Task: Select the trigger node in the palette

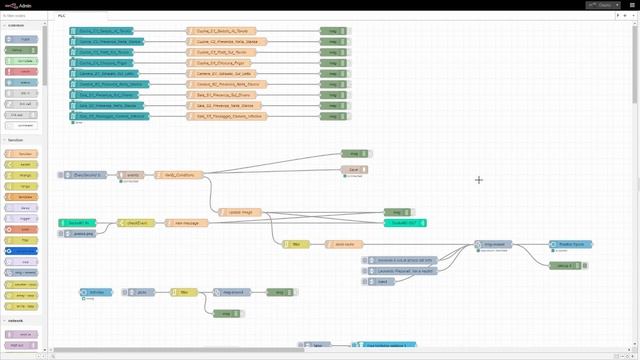Action: 22,219
